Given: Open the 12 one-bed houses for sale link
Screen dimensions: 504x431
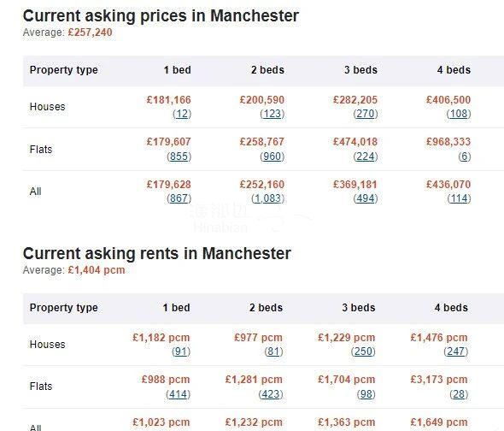Looking at the screenshot, I should (182, 114).
